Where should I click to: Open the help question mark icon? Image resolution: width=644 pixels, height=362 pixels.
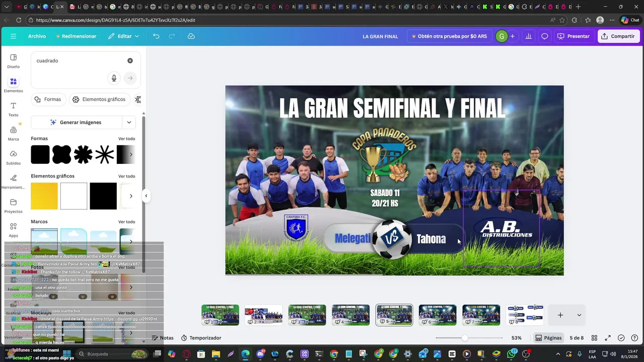(634, 338)
